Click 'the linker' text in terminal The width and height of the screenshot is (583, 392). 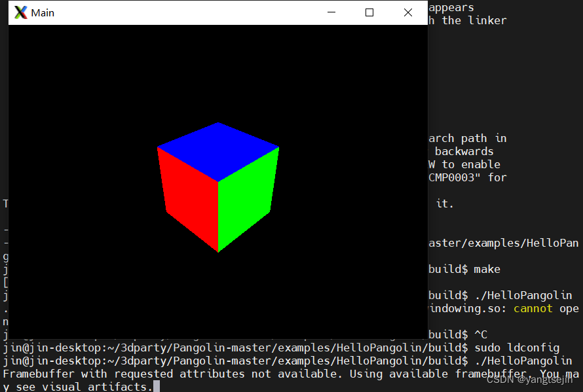click(474, 20)
